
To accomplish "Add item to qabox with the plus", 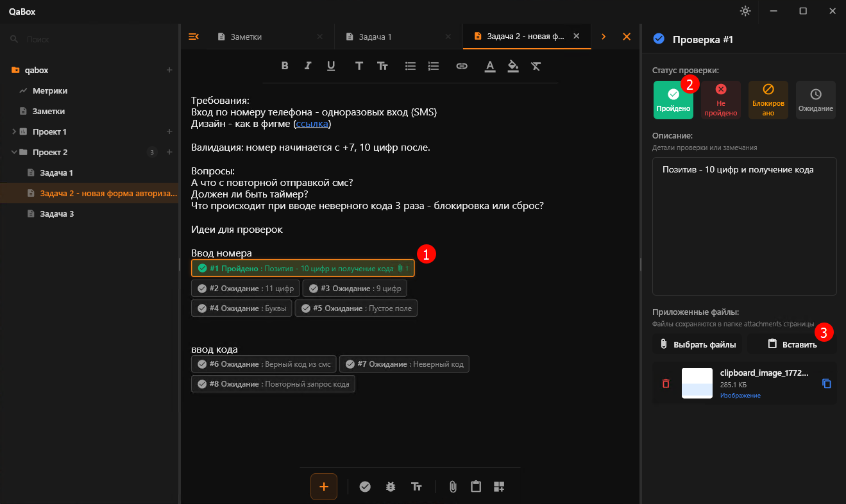I will 169,70.
